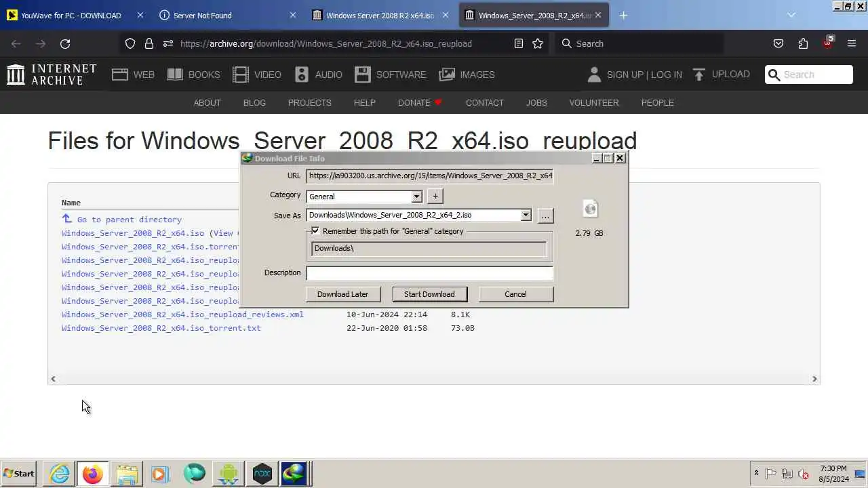Open tracking protection shield icon
Viewport: 868px width, 488px height.
pos(130,43)
